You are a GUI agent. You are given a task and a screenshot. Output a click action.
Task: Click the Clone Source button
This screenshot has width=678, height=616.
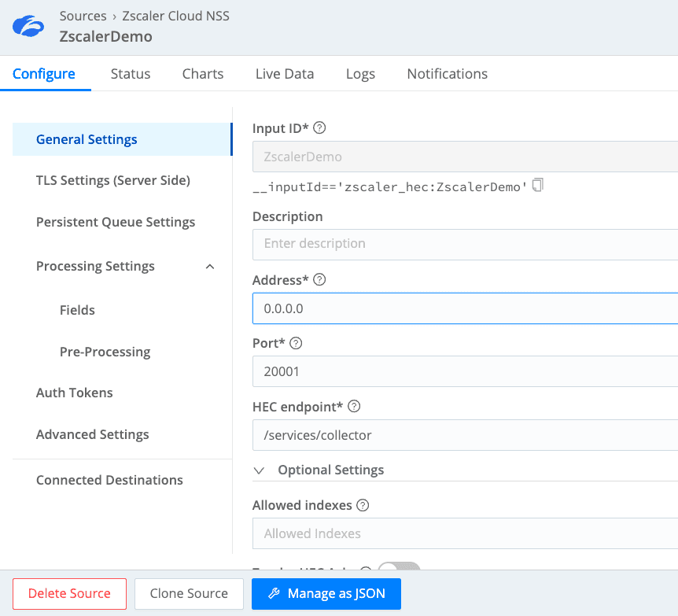coord(189,593)
